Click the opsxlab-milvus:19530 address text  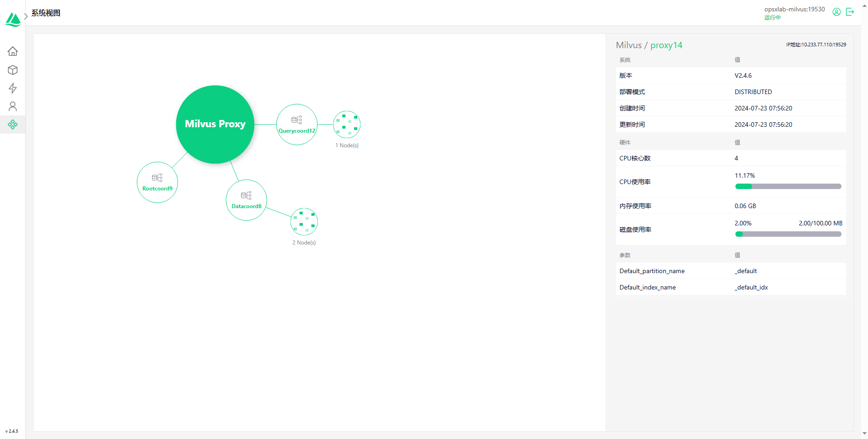coord(794,9)
